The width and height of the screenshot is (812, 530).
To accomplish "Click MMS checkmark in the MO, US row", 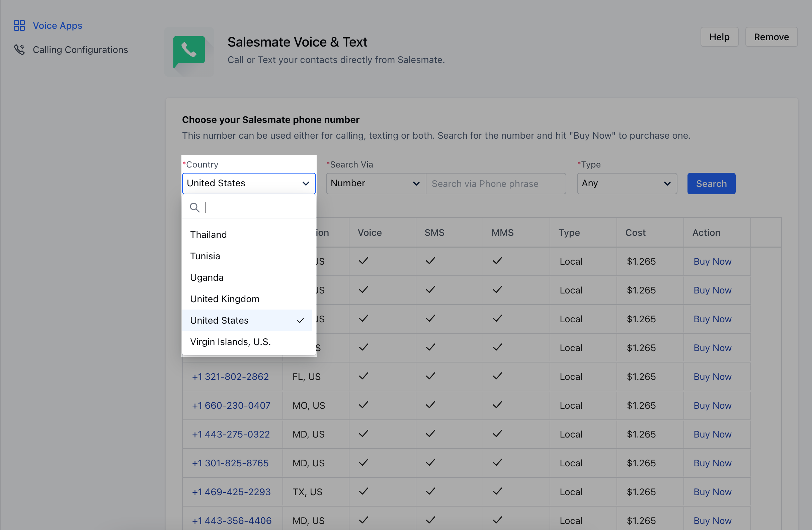I will pos(497,405).
